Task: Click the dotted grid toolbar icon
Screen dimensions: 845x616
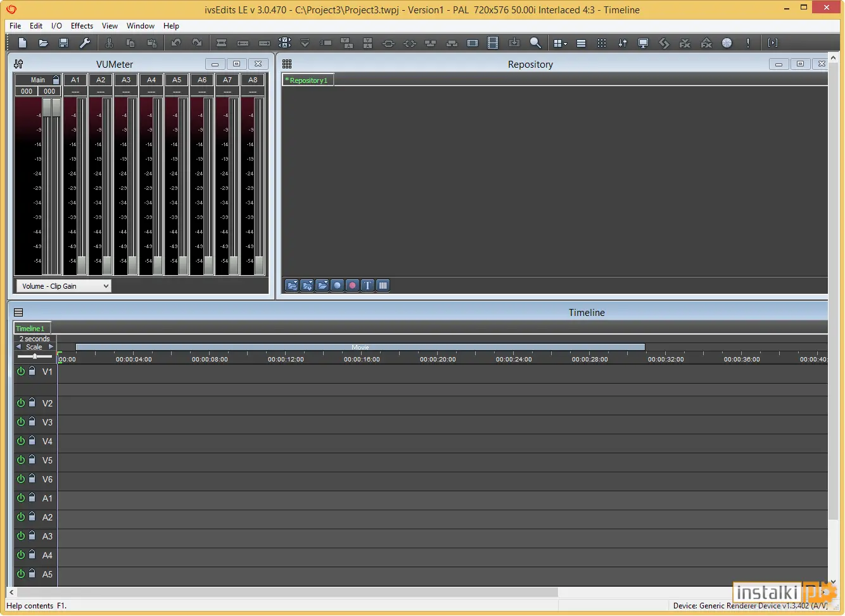Action: (602, 43)
